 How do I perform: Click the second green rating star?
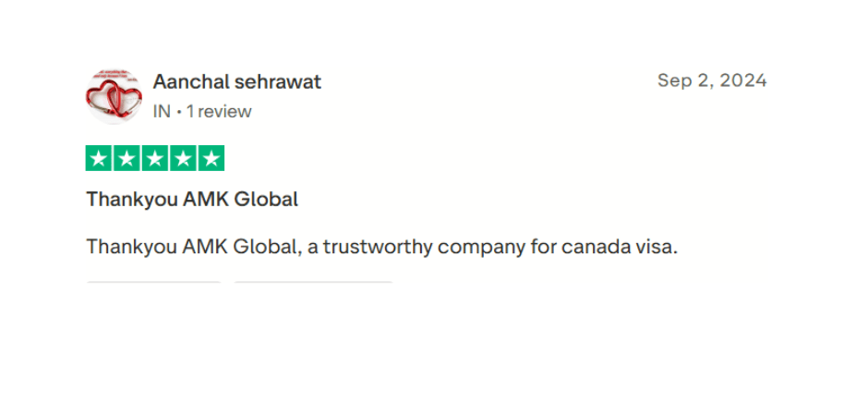pyautogui.click(x=127, y=158)
